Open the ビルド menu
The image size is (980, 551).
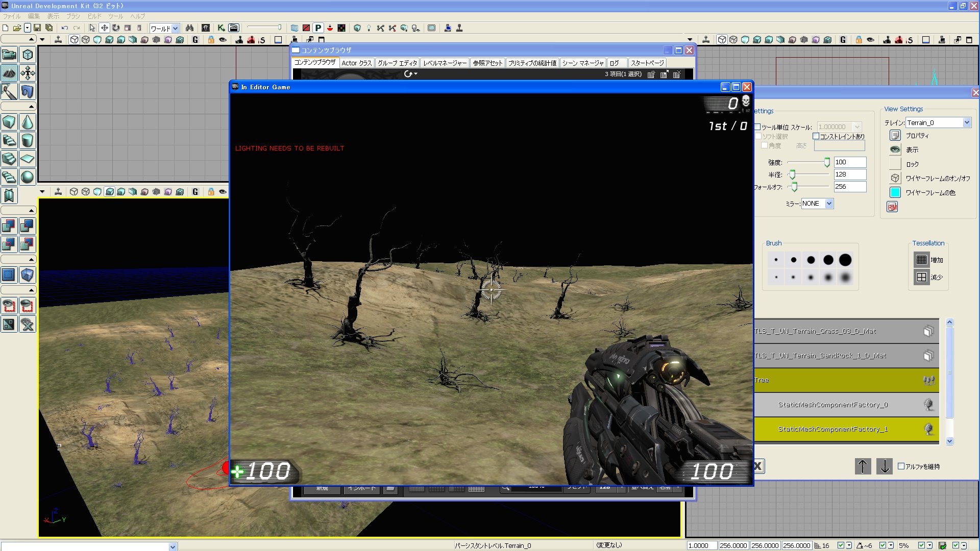94,16
